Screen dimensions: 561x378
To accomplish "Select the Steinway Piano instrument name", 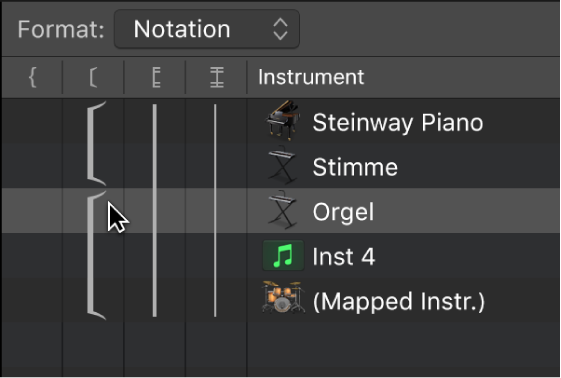I will [x=398, y=122].
